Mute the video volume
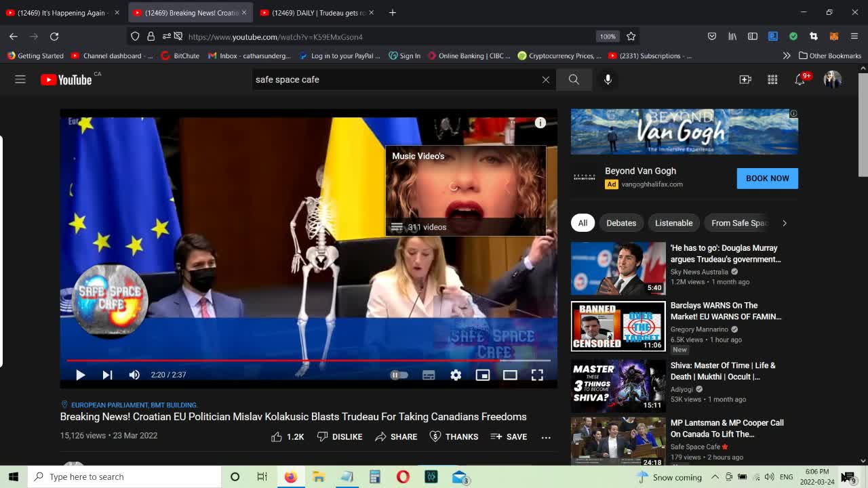This screenshot has height=488, width=868. point(134,375)
